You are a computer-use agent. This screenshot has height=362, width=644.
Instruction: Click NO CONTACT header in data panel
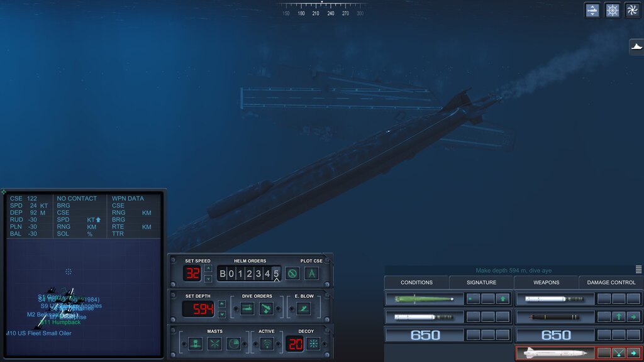[x=77, y=198]
